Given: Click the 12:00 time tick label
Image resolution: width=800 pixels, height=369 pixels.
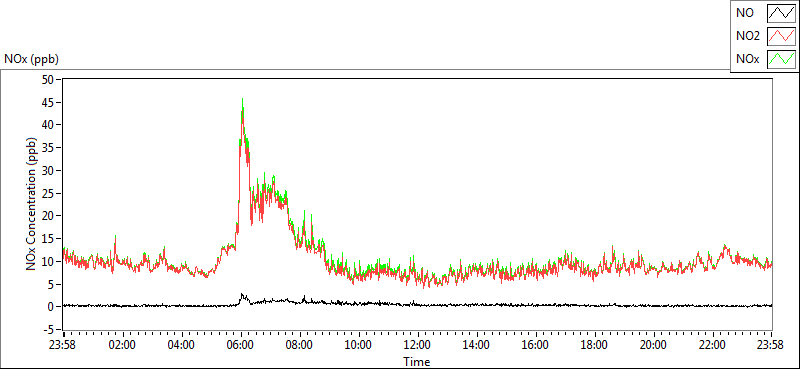Looking at the screenshot, I should point(418,345).
